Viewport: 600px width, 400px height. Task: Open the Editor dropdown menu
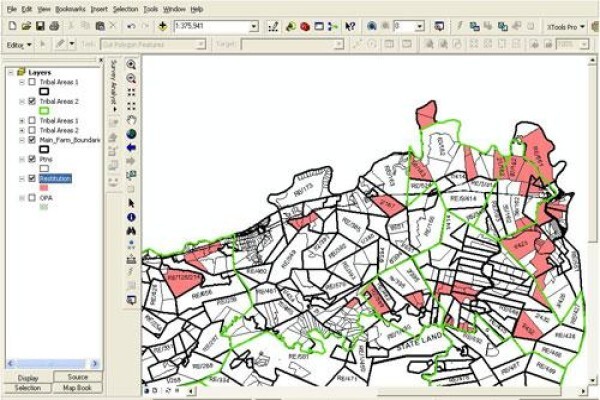click(19, 45)
